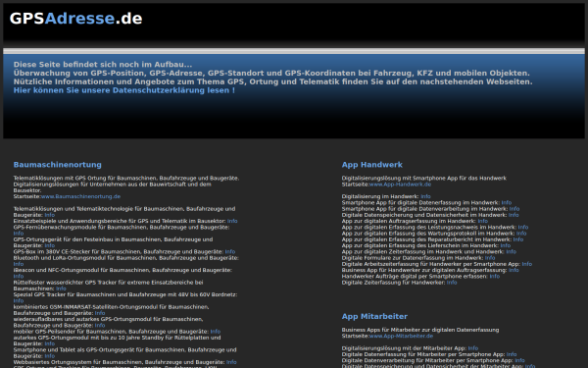The height and width of the screenshot is (368, 588).
Task: Open the Baumaschinenortung section heading
Action: [58, 165]
